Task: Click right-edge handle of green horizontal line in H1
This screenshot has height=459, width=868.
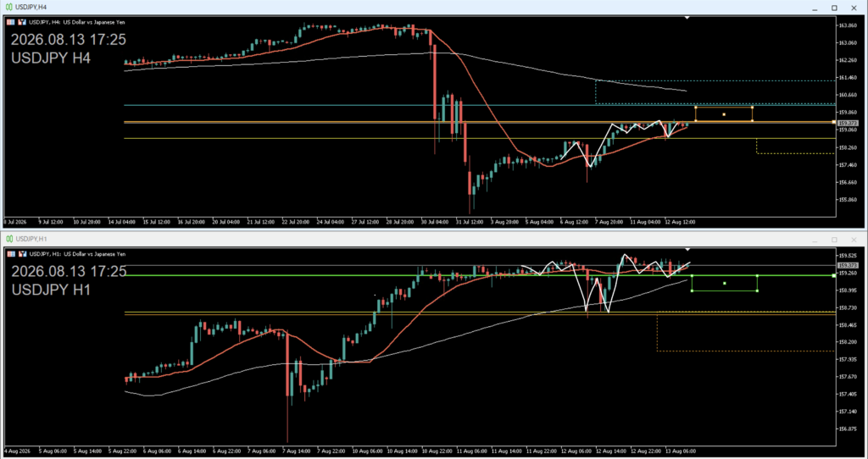Action: click(x=834, y=275)
